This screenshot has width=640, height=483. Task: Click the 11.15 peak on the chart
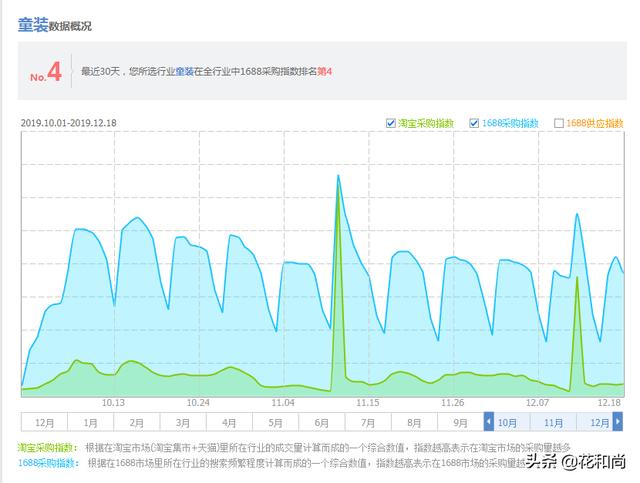(338, 176)
